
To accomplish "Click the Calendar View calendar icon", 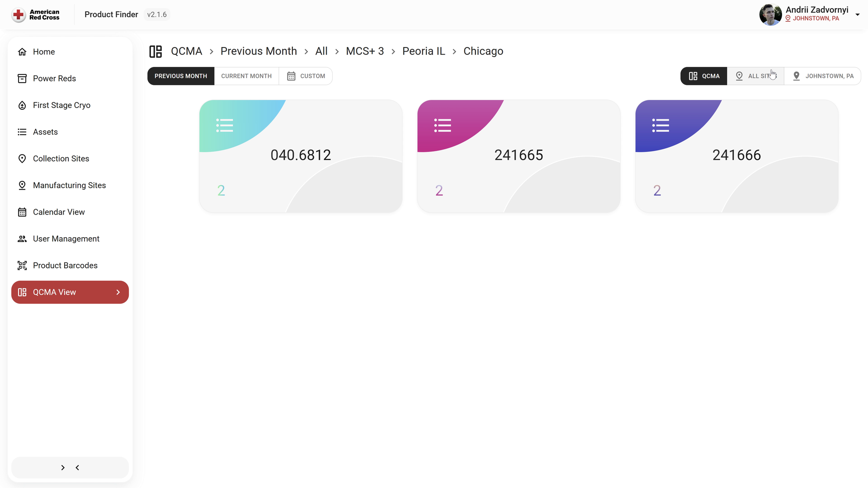I will [x=22, y=212].
